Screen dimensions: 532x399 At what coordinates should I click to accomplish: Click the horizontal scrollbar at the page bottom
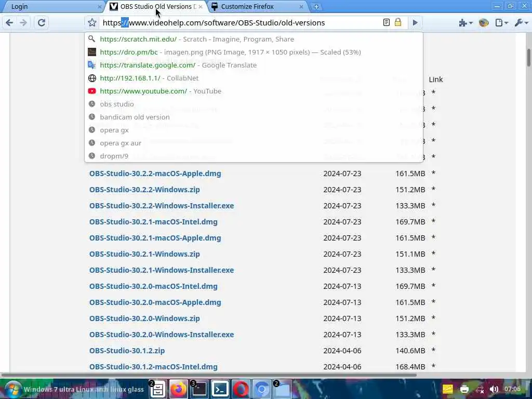[209, 375]
